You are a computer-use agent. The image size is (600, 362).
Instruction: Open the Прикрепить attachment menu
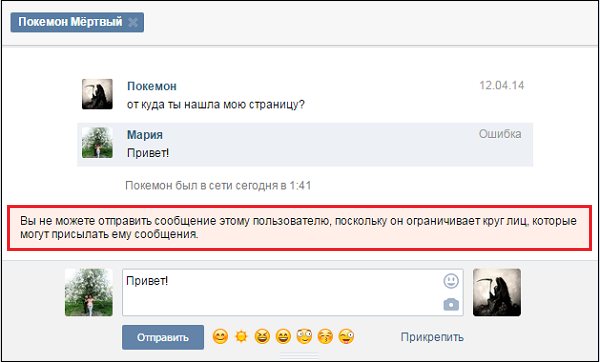(432, 338)
